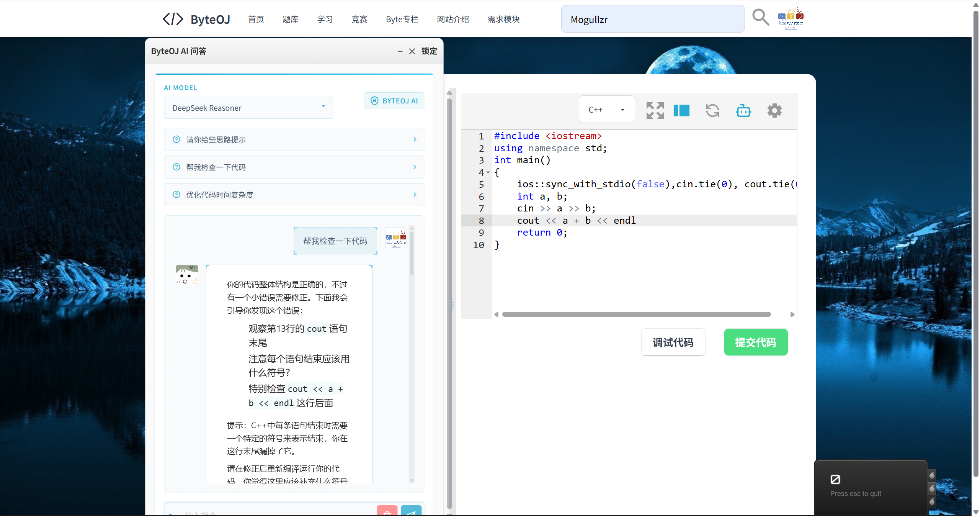Click the 提交代码 submit button
This screenshot has height=516, width=980.
(x=755, y=342)
